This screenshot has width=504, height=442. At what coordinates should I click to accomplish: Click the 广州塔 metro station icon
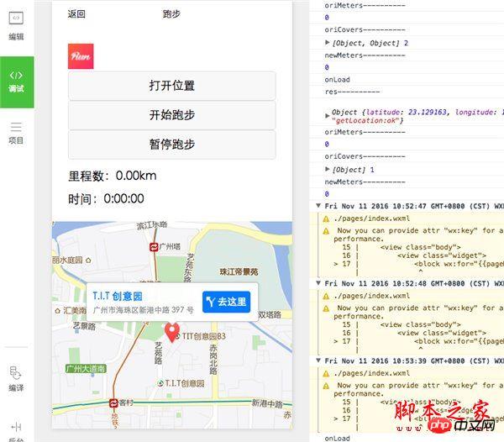click(x=154, y=247)
